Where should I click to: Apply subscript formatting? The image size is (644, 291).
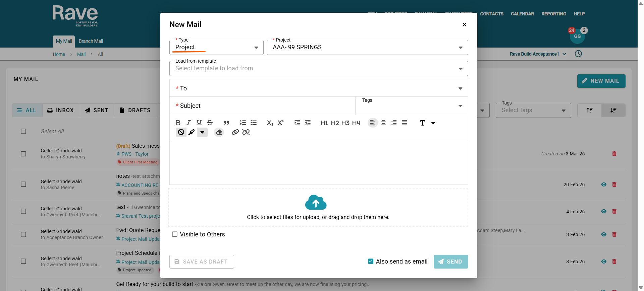coord(270,123)
